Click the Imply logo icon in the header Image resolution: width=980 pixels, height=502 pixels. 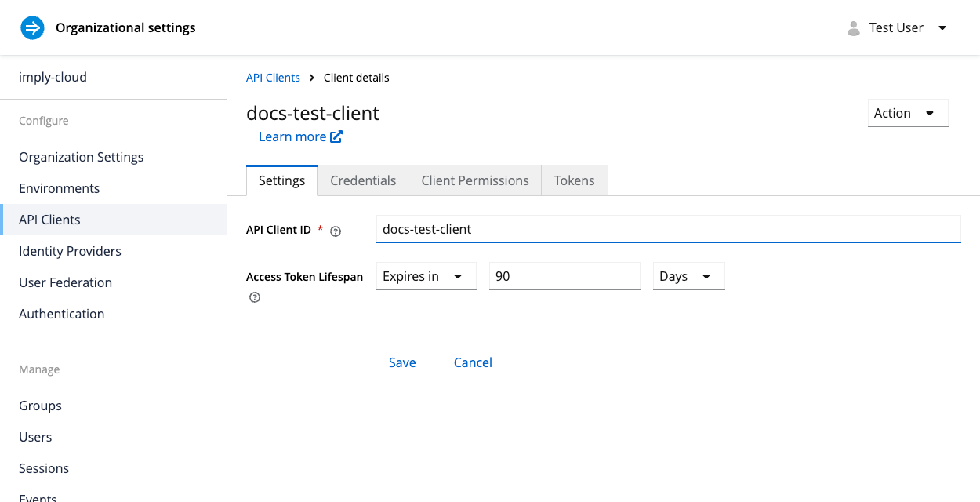point(31,27)
